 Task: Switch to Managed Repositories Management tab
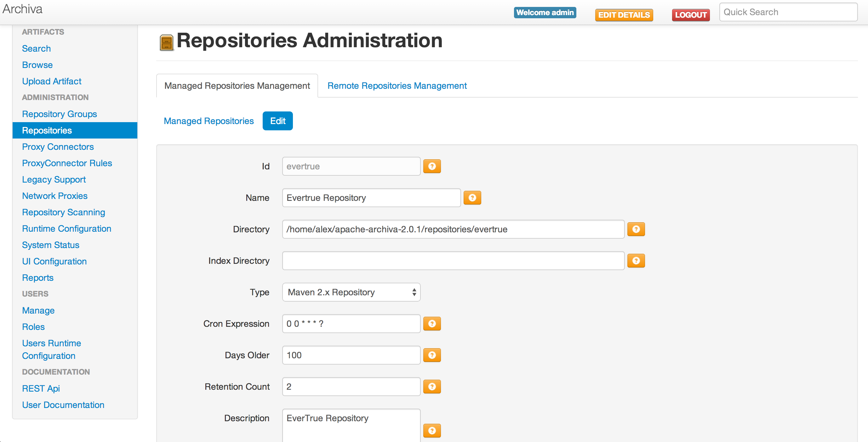237,86
